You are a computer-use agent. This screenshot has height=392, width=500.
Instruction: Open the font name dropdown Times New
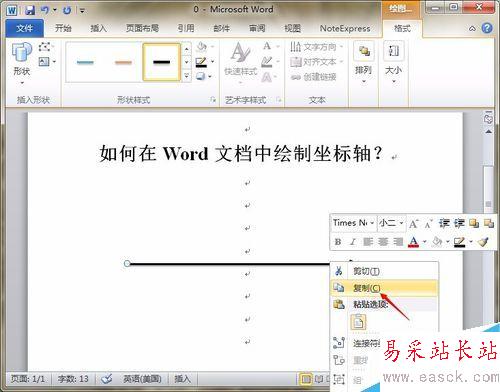pyautogui.click(x=353, y=223)
